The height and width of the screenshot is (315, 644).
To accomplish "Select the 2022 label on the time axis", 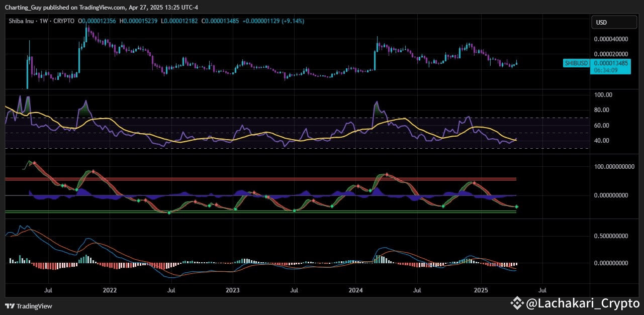I will point(110,290).
